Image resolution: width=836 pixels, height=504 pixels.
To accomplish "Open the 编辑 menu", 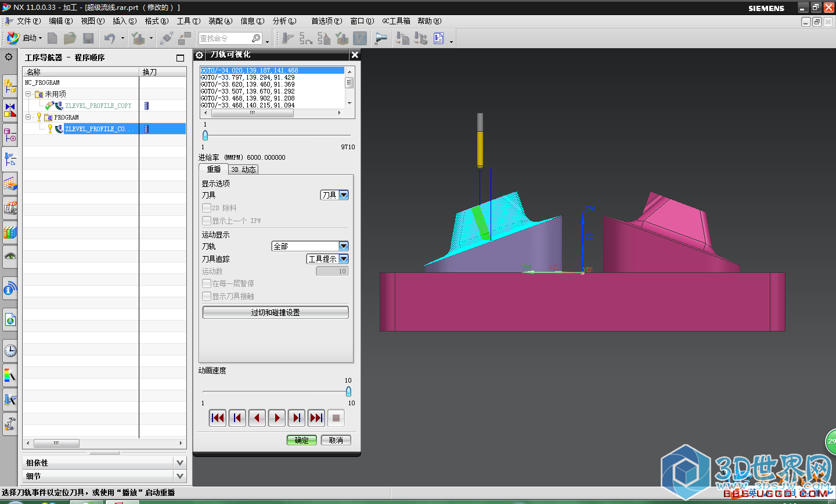I will point(60,21).
